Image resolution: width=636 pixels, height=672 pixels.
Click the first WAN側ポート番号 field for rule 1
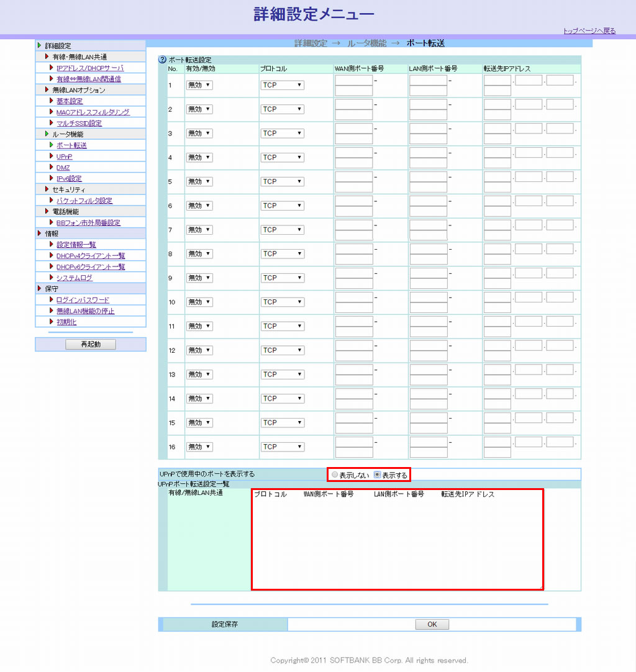pos(353,80)
